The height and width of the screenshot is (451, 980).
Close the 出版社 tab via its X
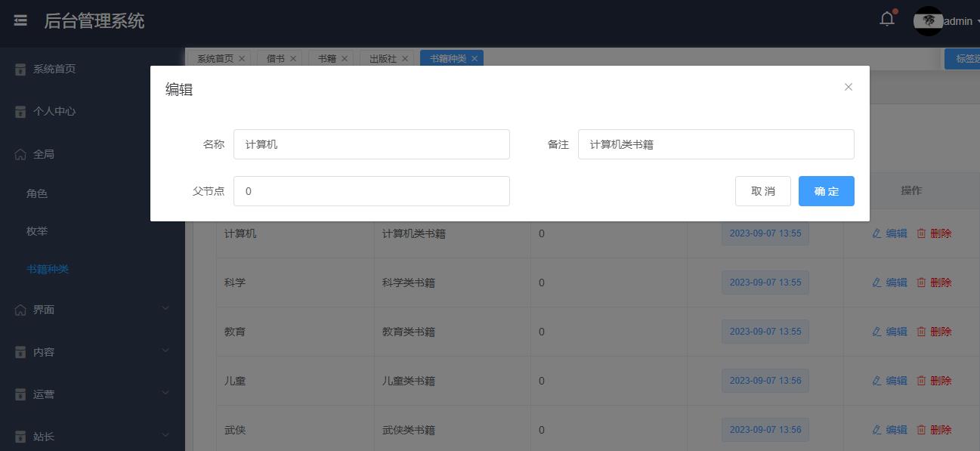405,58
